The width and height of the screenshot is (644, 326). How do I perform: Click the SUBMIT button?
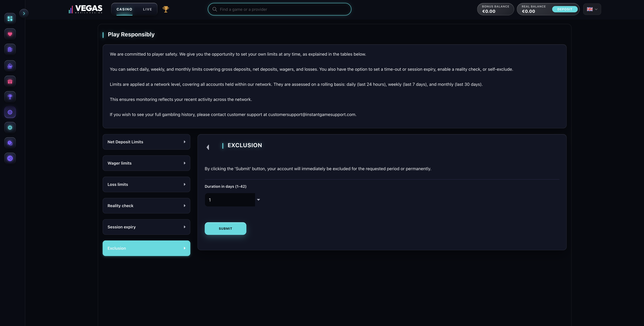pyautogui.click(x=226, y=229)
